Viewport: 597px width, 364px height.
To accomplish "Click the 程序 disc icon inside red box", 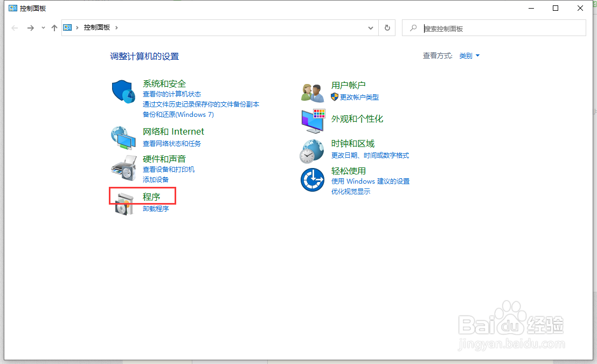I will [x=123, y=203].
